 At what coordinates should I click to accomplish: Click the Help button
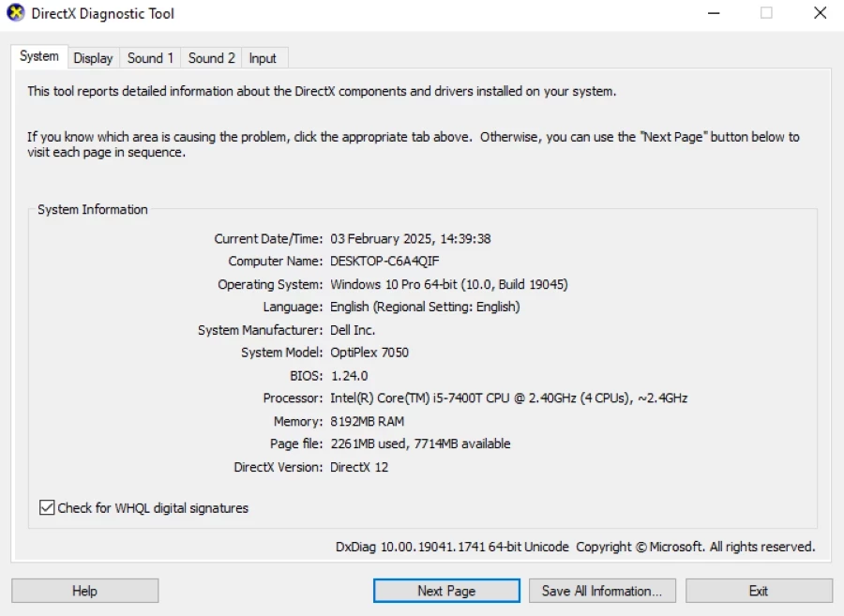84,590
